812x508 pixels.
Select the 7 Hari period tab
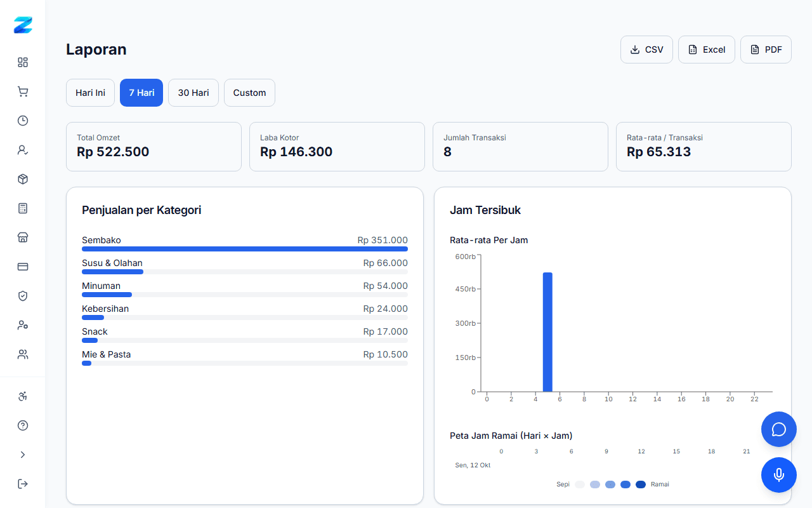tap(141, 93)
